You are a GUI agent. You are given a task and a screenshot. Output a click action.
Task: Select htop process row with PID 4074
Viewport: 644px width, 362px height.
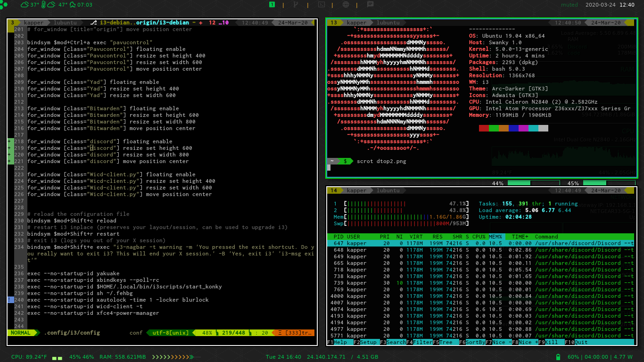coord(480,309)
